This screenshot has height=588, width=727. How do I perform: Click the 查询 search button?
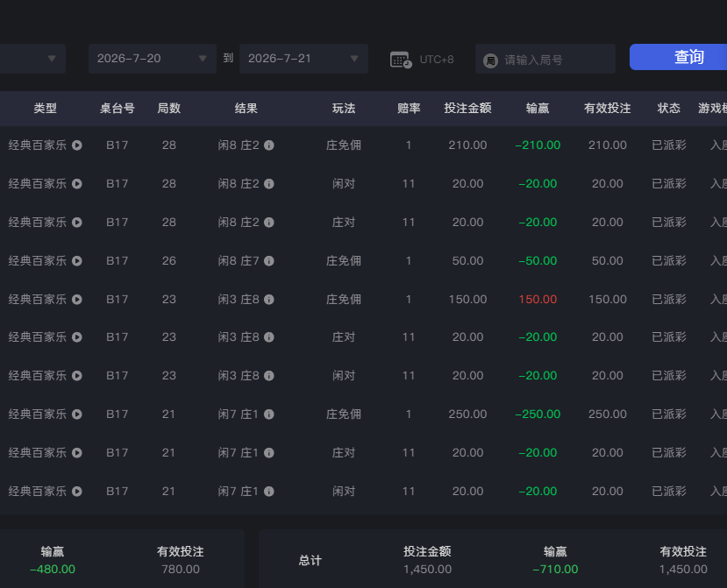coord(678,57)
